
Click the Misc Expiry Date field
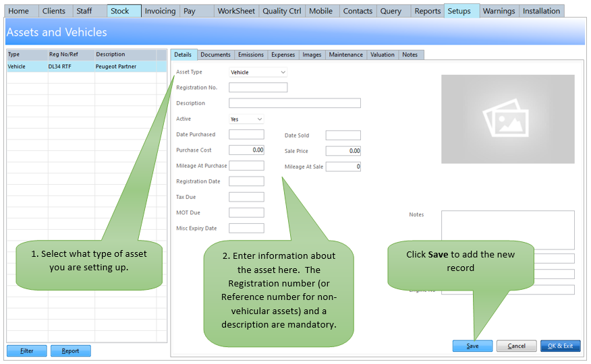(x=246, y=228)
